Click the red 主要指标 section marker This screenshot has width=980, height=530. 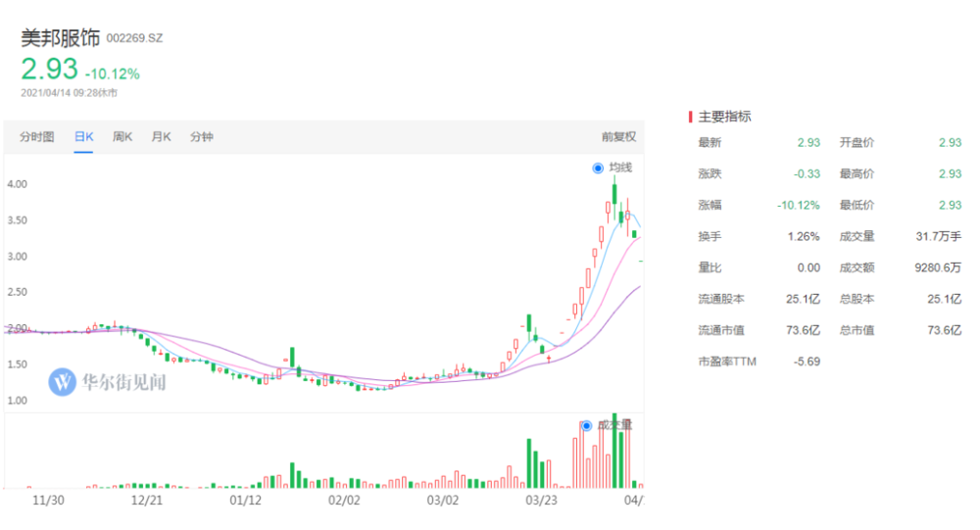tap(690, 117)
